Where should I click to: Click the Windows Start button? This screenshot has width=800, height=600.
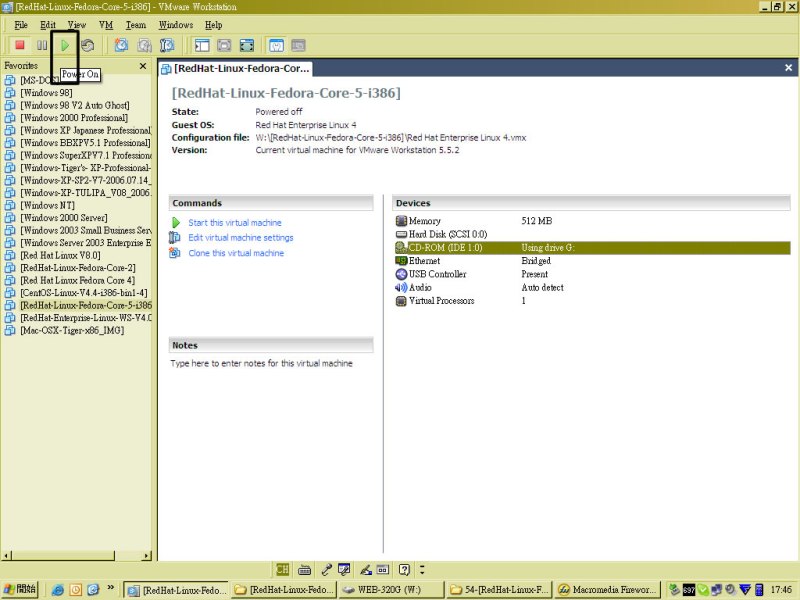point(20,589)
